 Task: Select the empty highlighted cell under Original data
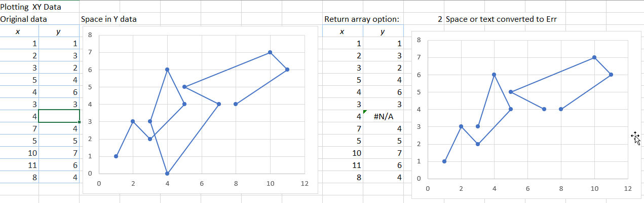pyautogui.click(x=59, y=116)
